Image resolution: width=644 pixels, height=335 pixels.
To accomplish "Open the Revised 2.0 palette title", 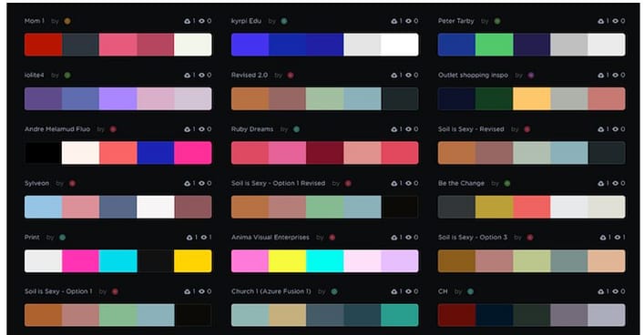I will pyautogui.click(x=250, y=76).
